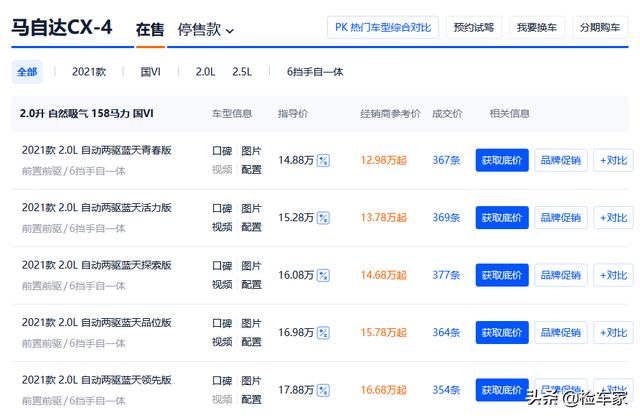Get lowest price for 蓝天品位版
Screen dimensions: 640x418
point(502,333)
